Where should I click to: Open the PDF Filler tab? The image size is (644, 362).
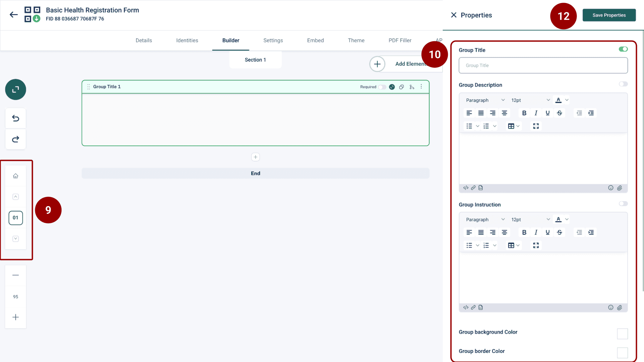pos(400,40)
